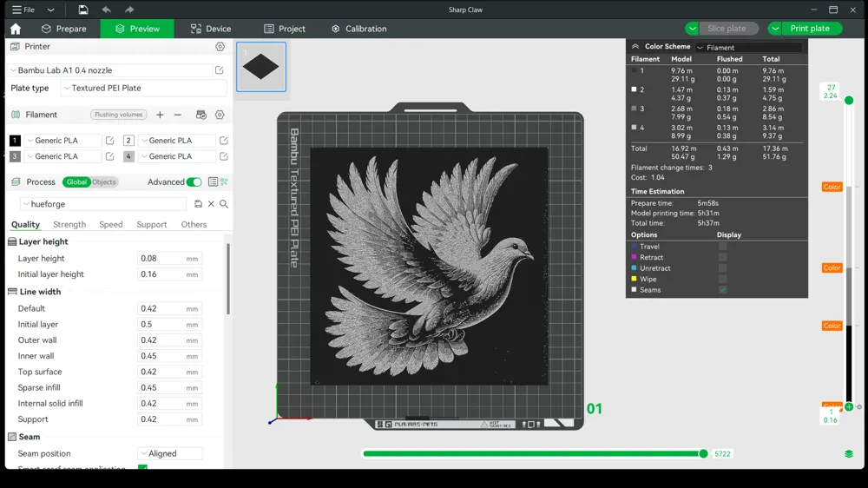Switch to the Device tab
The width and height of the screenshot is (868, 488).
point(211,29)
